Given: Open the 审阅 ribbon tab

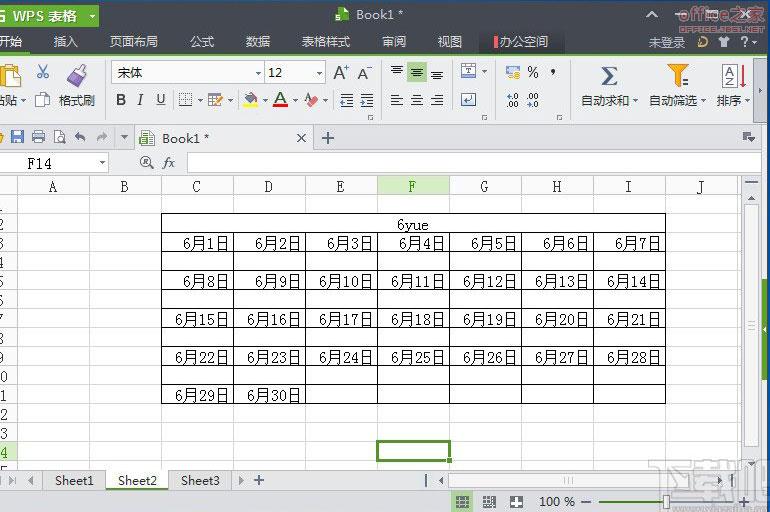Looking at the screenshot, I should click(394, 42).
